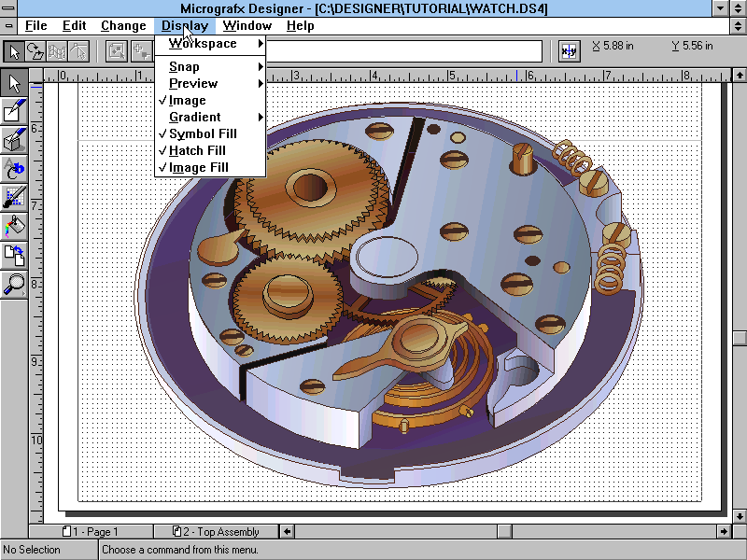Expand the Gradient submenu
This screenshot has width=747, height=560.
point(193,117)
